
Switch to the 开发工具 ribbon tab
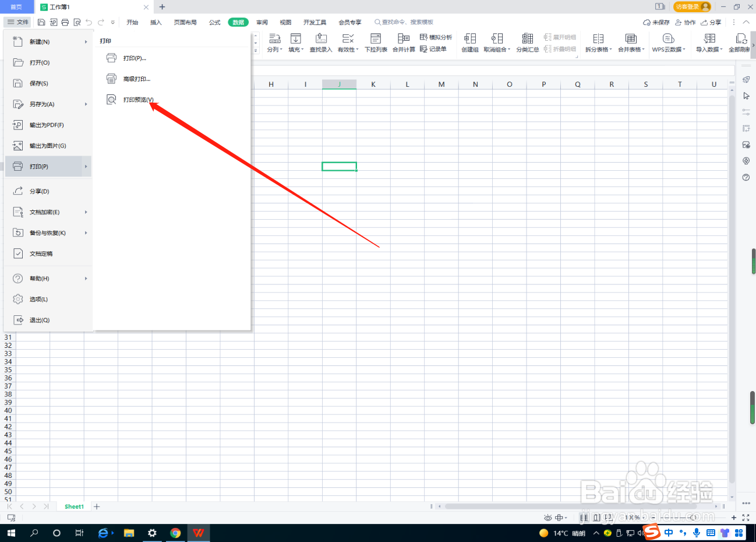click(x=315, y=22)
